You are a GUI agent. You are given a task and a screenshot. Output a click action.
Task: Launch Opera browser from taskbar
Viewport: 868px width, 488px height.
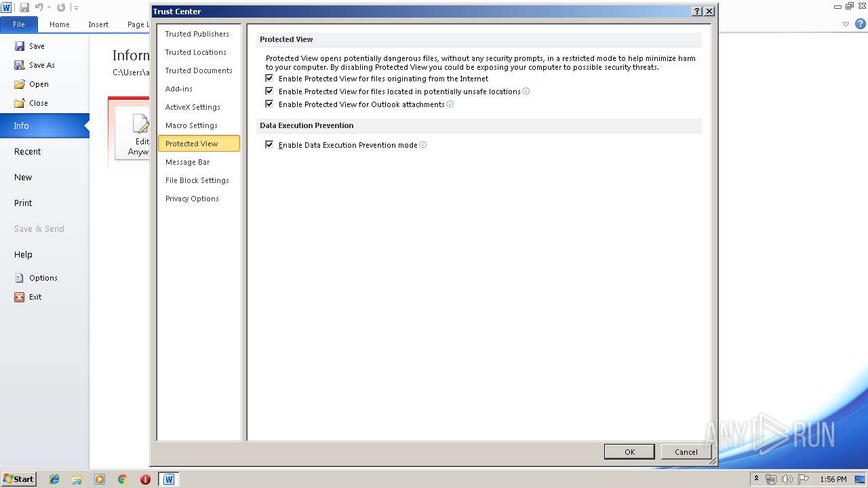[x=145, y=479]
